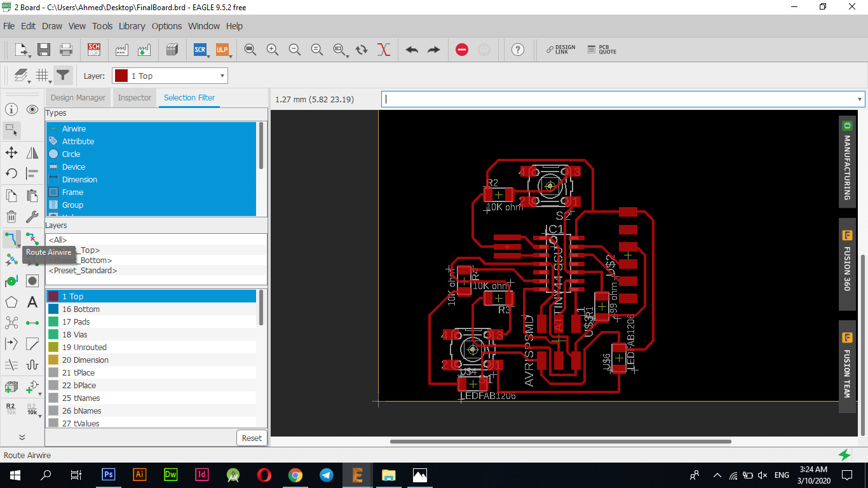
Task: Expand more tools double chevron
Action: 22,437
